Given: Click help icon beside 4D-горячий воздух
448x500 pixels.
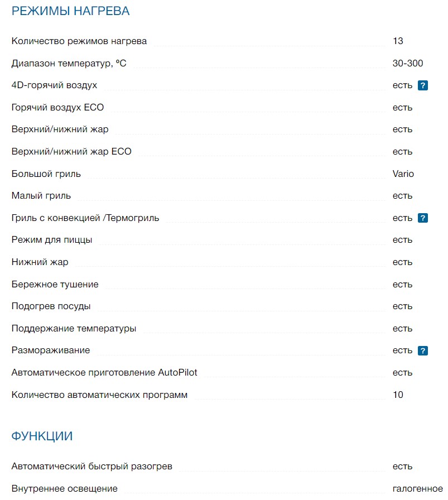Looking at the screenshot, I should click(423, 85).
